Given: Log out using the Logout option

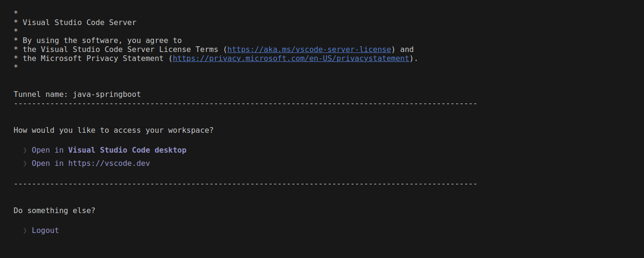Looking at the screenshot, I should pyautogui.click(x=45, y=231).
